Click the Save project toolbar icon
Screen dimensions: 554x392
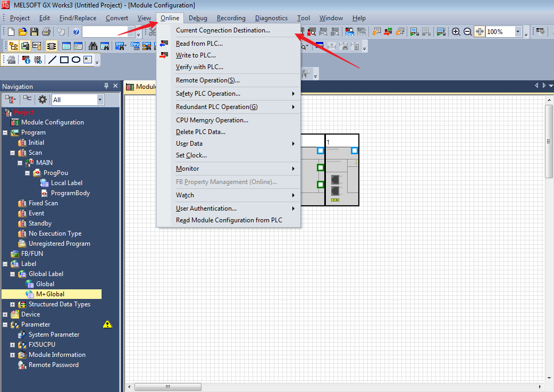[x=34, y=32]
